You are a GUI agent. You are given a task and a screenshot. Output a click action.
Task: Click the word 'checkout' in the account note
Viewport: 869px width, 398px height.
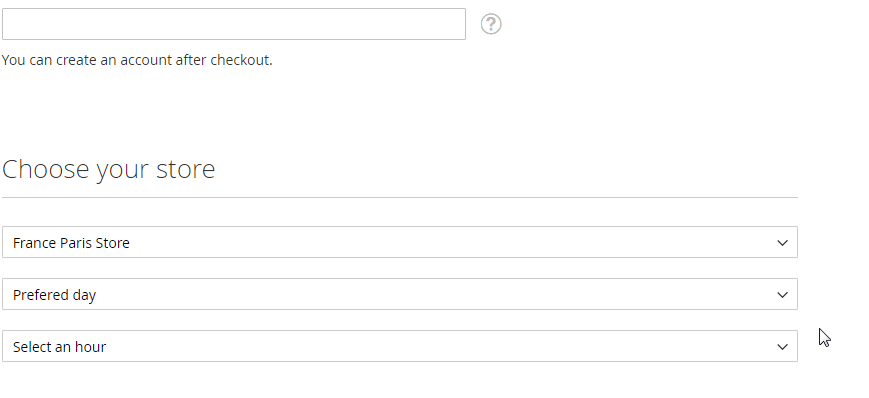(x=241, y=60)
